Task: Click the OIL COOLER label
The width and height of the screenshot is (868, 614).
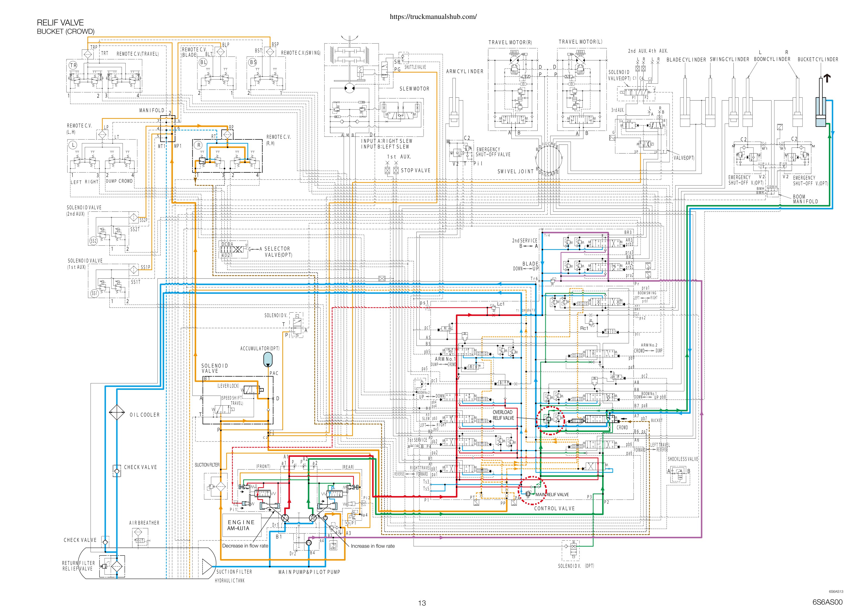Action: coord(145,415)
